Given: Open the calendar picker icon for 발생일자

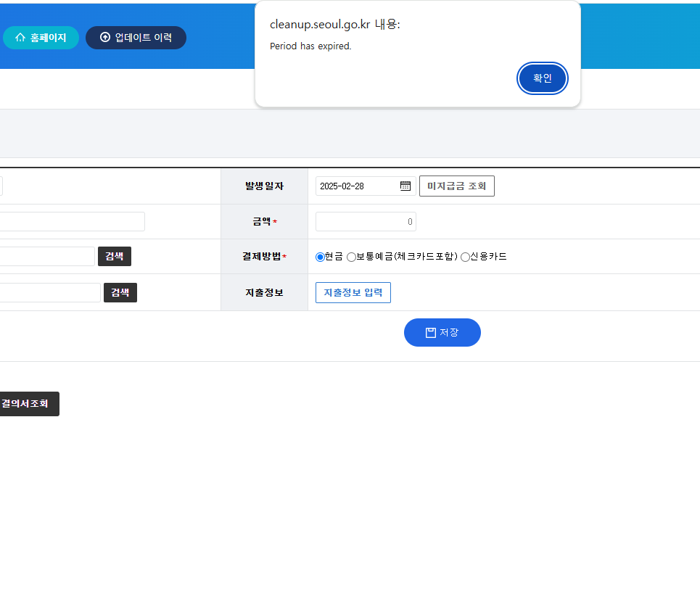Looking at the screenshot, I should [x=405, y=186].
